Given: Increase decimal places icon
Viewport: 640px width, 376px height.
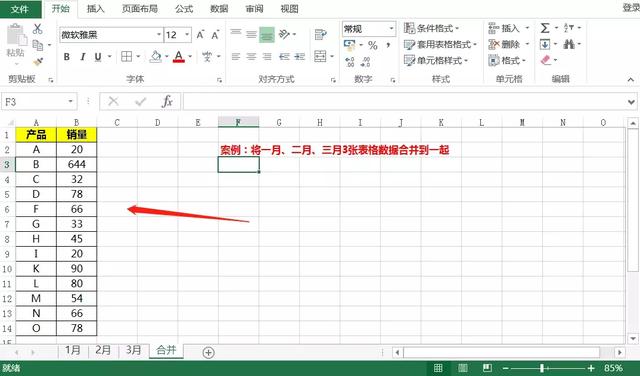Looking at the screenshot, I should click(x=350, y=62).
